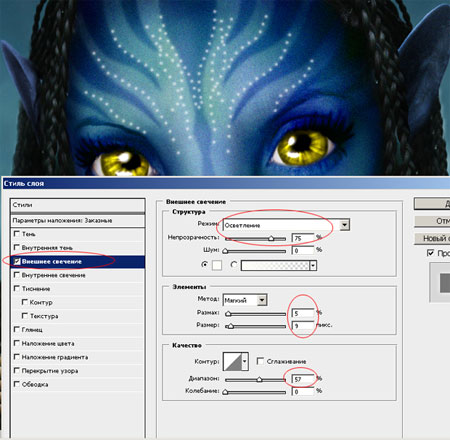Click the Размах spread slider

pyautogui.click(x=255, y=314)
